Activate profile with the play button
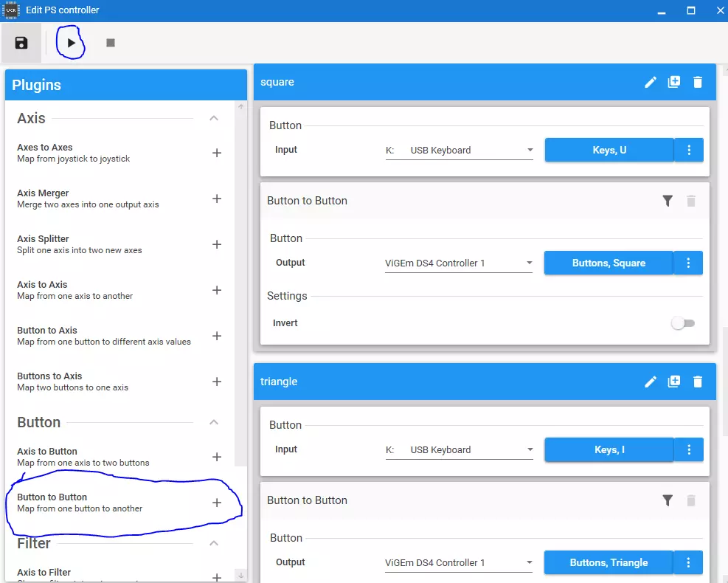The width and height of the screenshot is (728, 583). [71, 43]
